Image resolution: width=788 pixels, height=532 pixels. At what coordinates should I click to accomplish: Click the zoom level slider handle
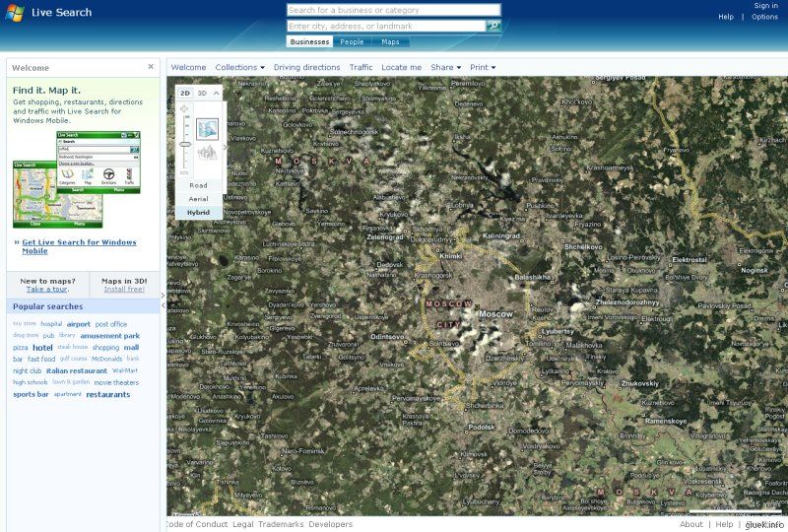[x=184, y=145]
